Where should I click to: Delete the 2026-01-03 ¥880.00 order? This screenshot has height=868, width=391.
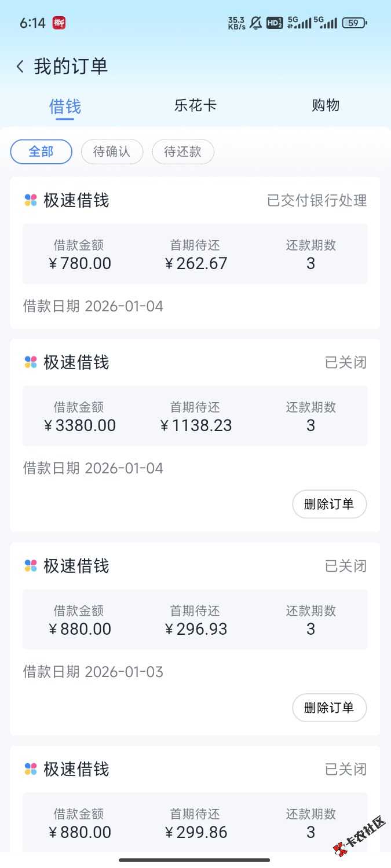[329, 707]
